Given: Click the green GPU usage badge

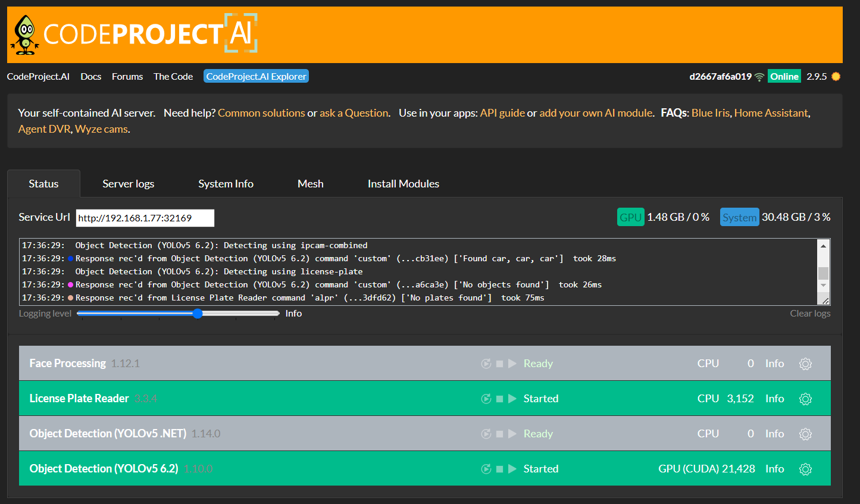Looking at the screenshot, I should tap(631, 217).
